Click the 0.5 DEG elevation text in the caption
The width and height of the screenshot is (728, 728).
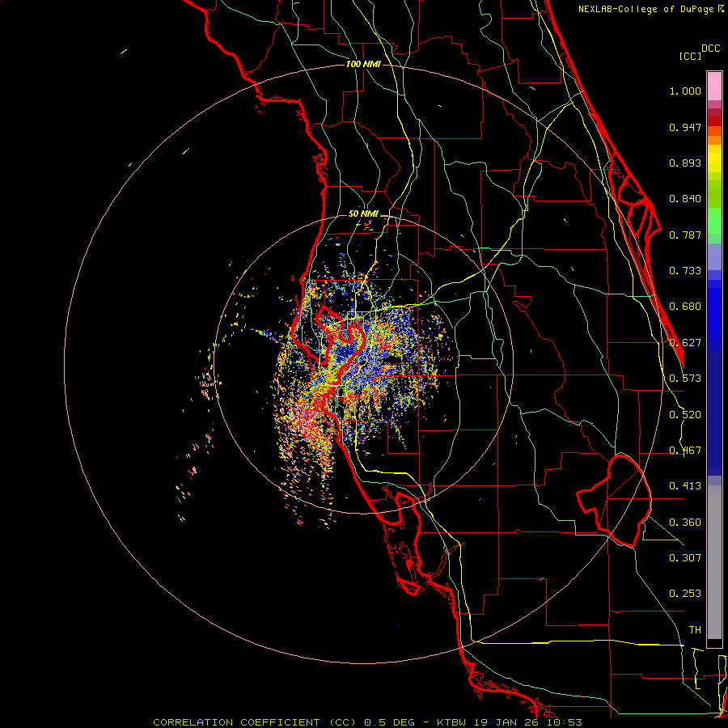point(391,722)
